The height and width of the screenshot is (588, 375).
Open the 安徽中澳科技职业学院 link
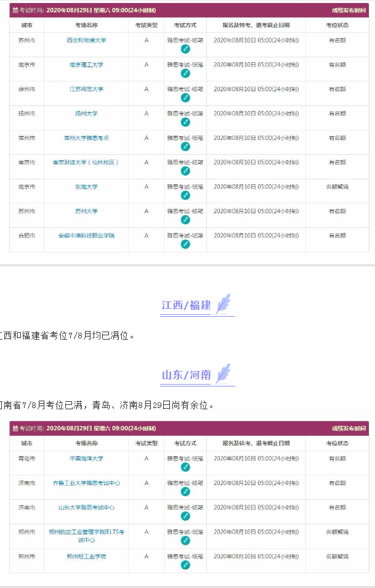pyautogui.click(x=86, y=235)
